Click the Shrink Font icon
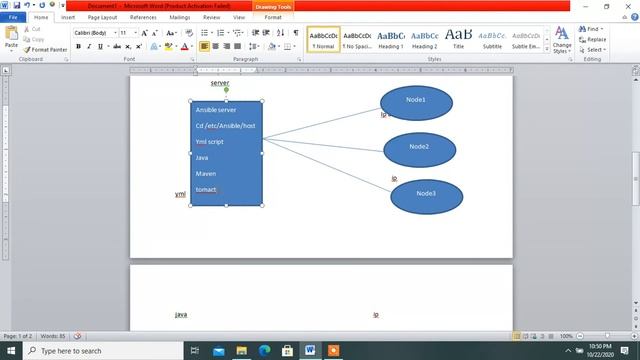Screen dimensions: 640x360 coord(155,33)
